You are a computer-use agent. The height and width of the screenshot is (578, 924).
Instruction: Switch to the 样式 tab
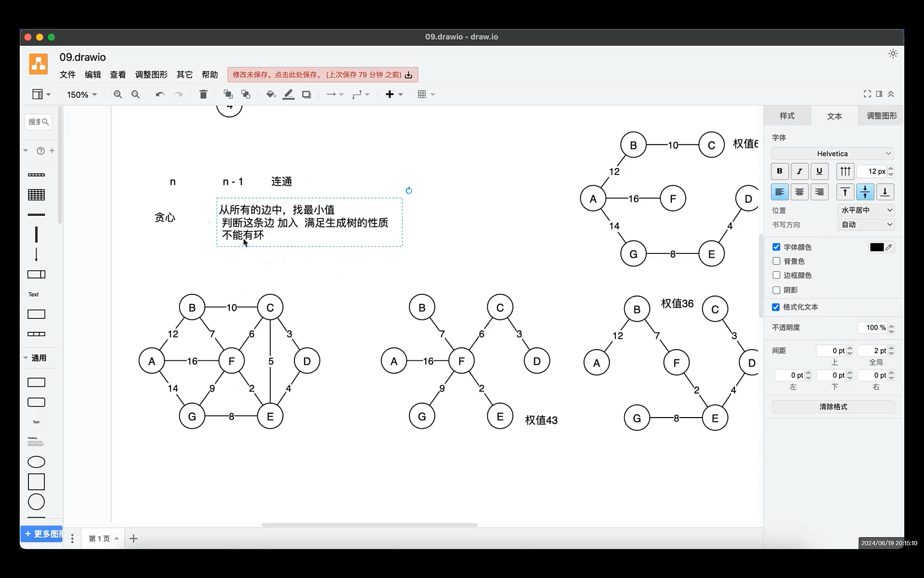787,116
